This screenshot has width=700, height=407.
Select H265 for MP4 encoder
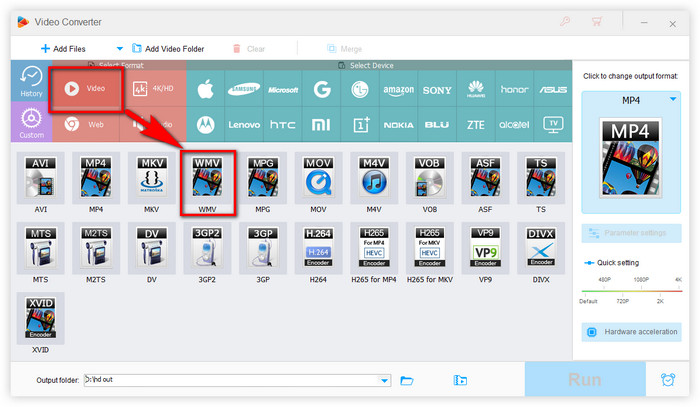click(374, 248)
